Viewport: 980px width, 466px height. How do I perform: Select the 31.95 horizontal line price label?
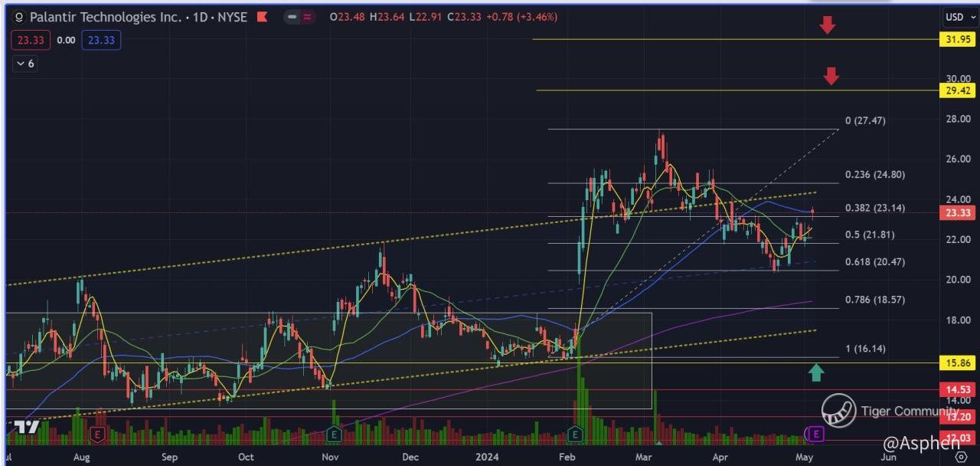[959, 39]
